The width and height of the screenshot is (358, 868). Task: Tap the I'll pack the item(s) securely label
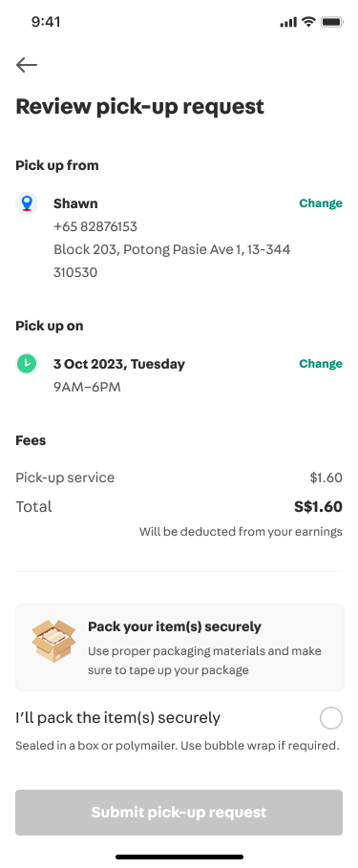pyautogui.click(x=117, y=718)
